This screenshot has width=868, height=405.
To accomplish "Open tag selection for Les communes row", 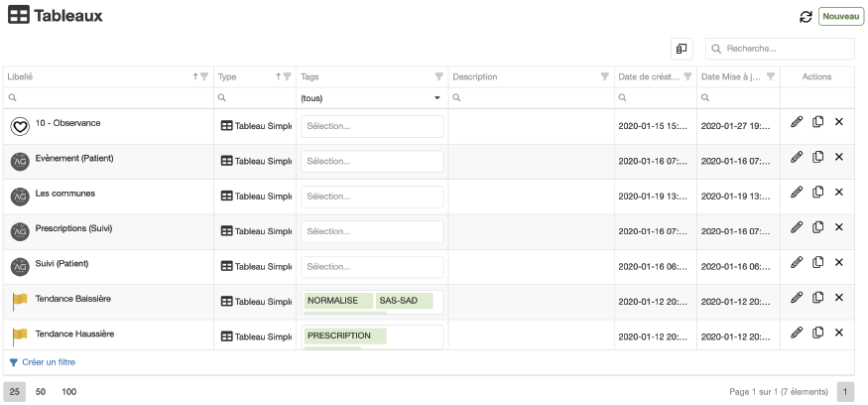I will coord(372,197).
